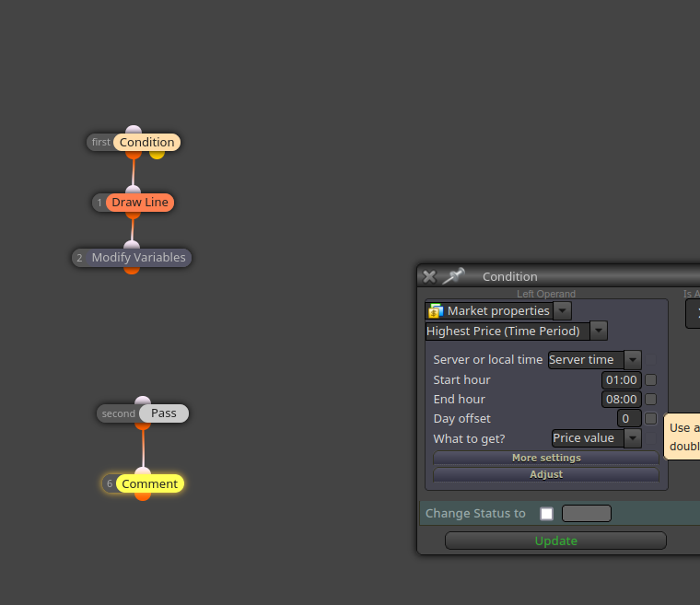Click the yellow output connector of Condition block
Screen dimensions: 700x605
coord(157,155)
